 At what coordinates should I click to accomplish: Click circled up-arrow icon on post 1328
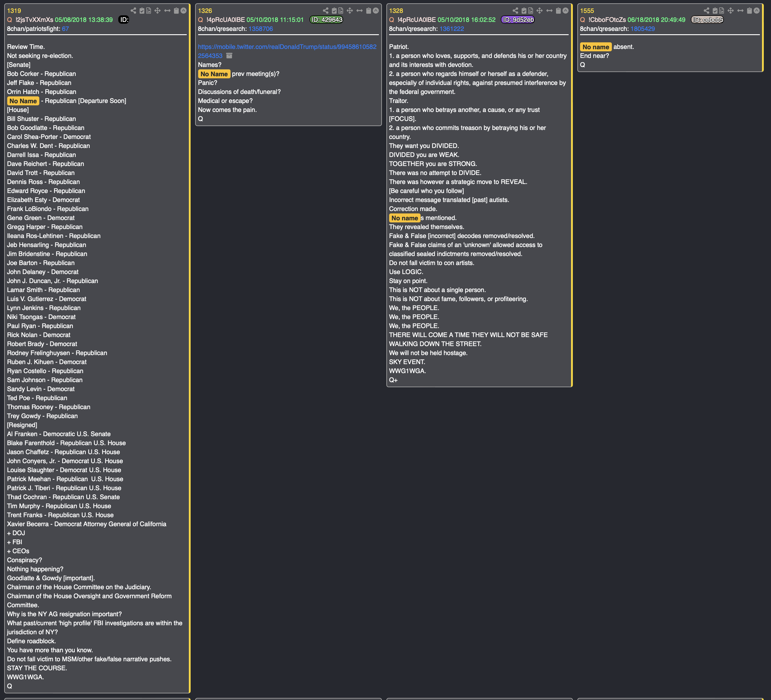click(x=566, y=11)
